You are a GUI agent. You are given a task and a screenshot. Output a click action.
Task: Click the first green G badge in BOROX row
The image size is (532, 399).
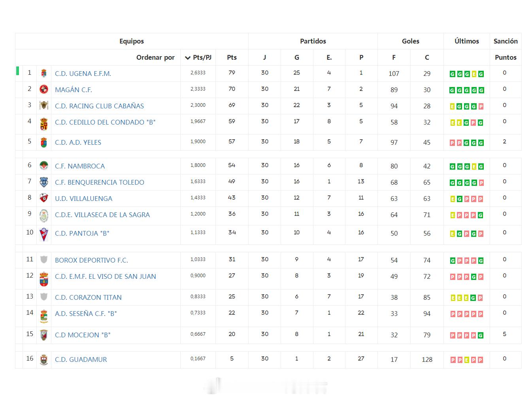pyautogui.click(x=453, y=261)
